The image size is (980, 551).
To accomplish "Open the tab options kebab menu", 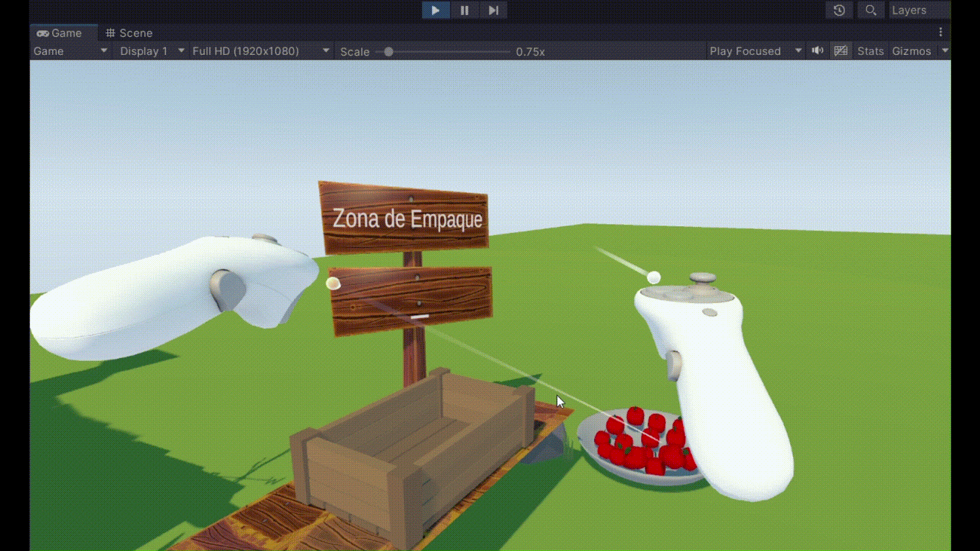I will pyautogui.click(x=941, y=32).
